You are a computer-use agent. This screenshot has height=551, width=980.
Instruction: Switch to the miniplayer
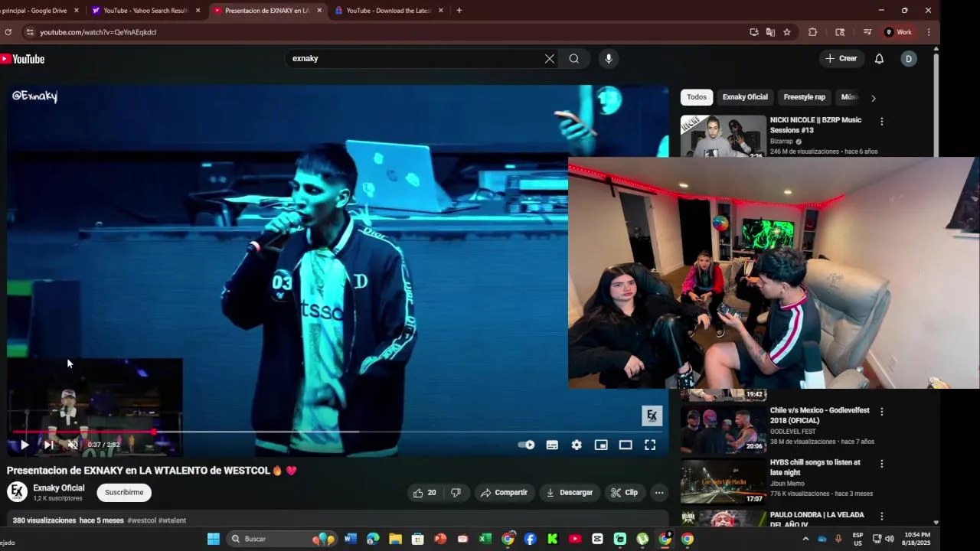[601, 445]
